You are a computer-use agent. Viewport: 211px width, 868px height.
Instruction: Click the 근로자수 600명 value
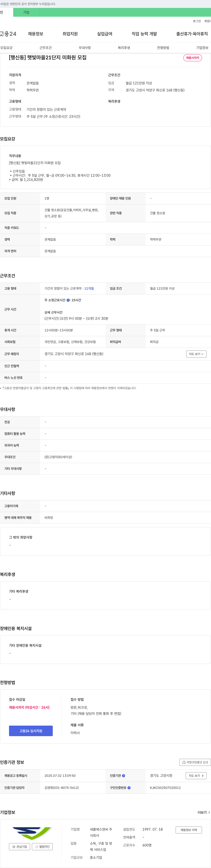pos(147,845)
